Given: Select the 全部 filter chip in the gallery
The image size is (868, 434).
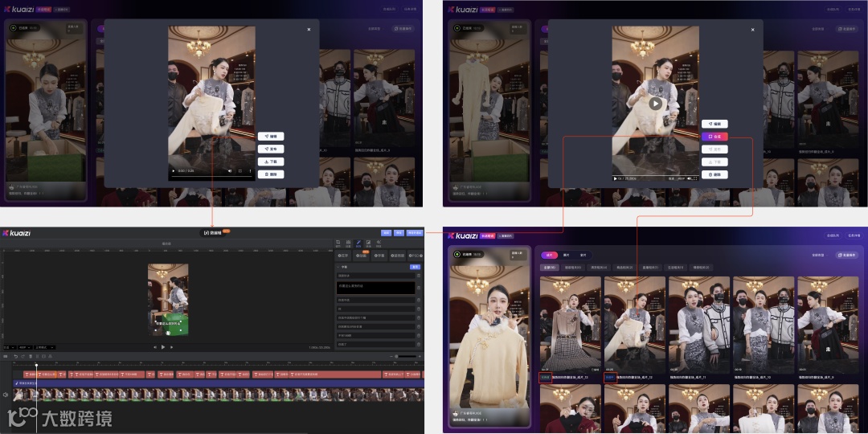Looking at the screenshot, I should pos(549,268).
